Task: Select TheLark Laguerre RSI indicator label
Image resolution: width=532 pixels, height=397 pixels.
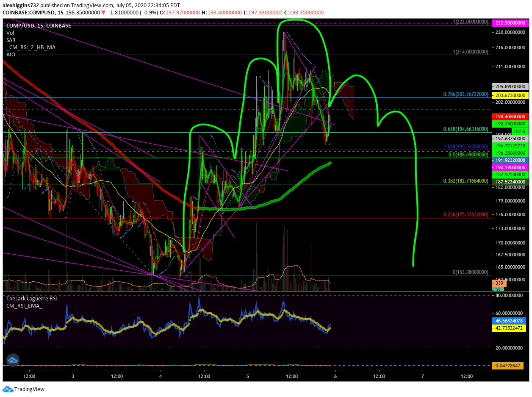Action: tap(31, 298)
